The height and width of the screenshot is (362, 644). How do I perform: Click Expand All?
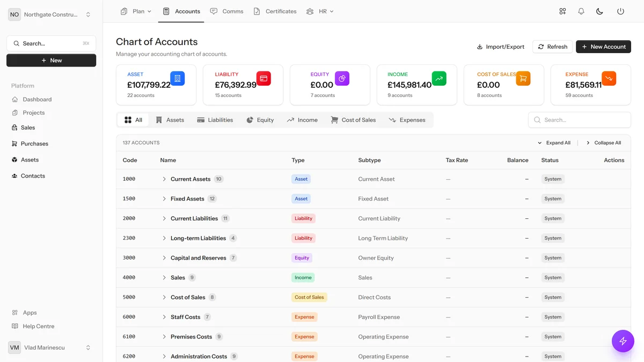coord(554,143)
